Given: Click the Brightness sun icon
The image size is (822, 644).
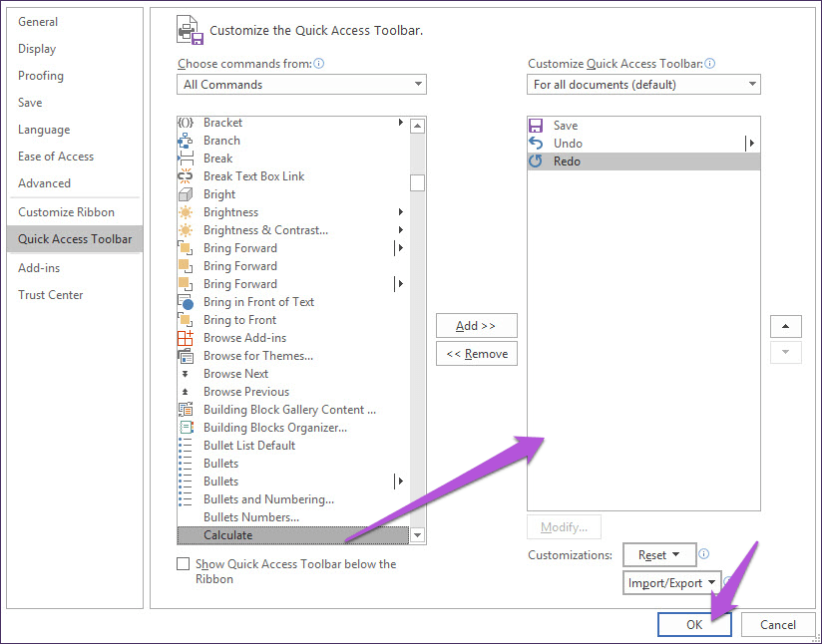Looking at the screenshot, I should click(x=186, y=212).
